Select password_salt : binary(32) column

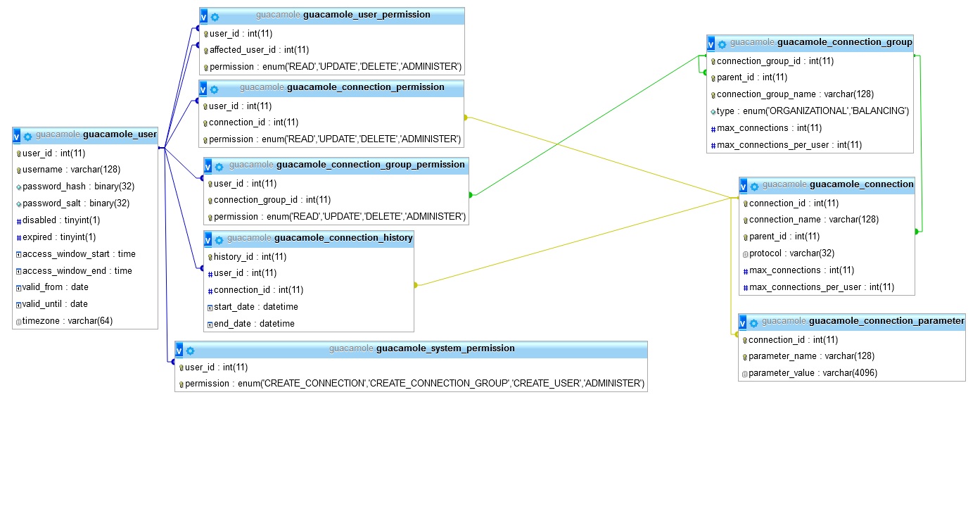point(85,203)
